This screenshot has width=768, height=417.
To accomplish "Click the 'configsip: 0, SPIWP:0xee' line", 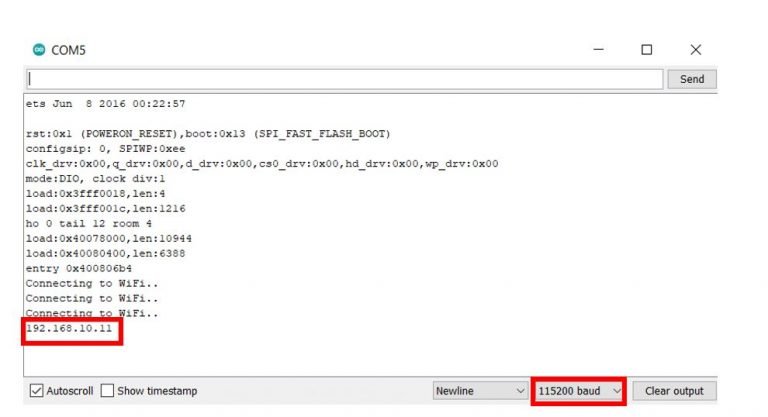I will click(105, 148).
